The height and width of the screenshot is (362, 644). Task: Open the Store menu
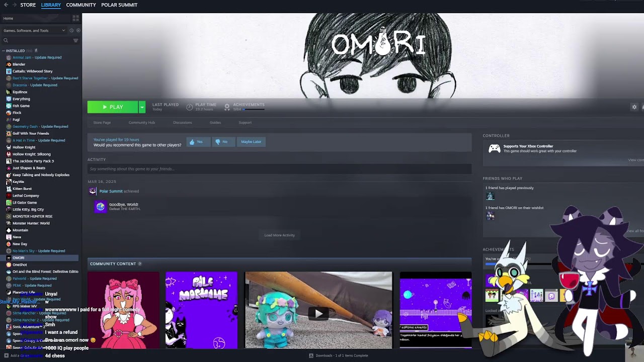tap(28, 5)
